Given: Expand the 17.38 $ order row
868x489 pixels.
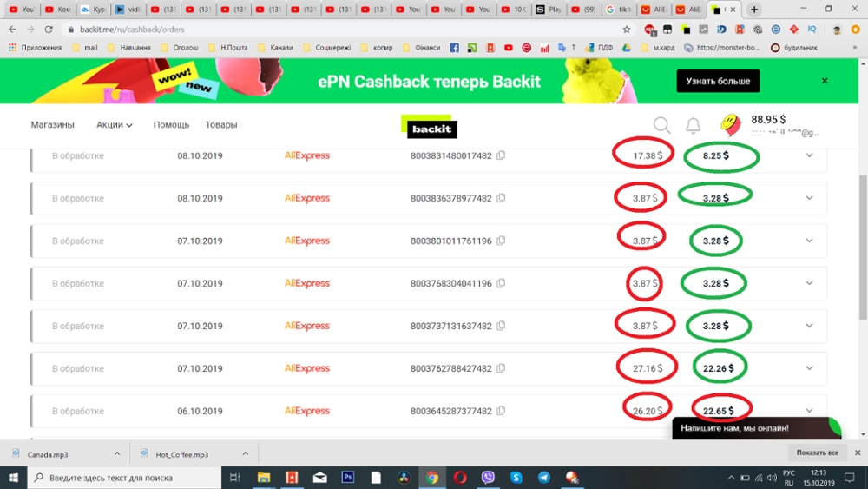Looking at the screenshot, I should pos(809,156).
